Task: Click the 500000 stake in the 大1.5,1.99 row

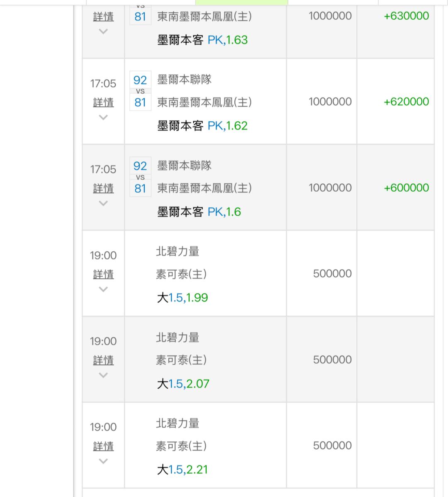Action: tap(332, 274)
